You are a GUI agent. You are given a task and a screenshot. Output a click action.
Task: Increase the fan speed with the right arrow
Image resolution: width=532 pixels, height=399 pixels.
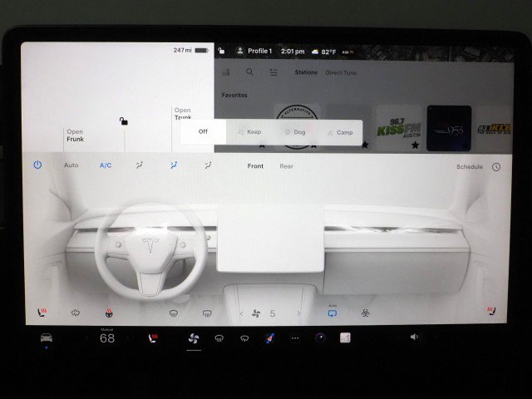(x=298, y=314)
